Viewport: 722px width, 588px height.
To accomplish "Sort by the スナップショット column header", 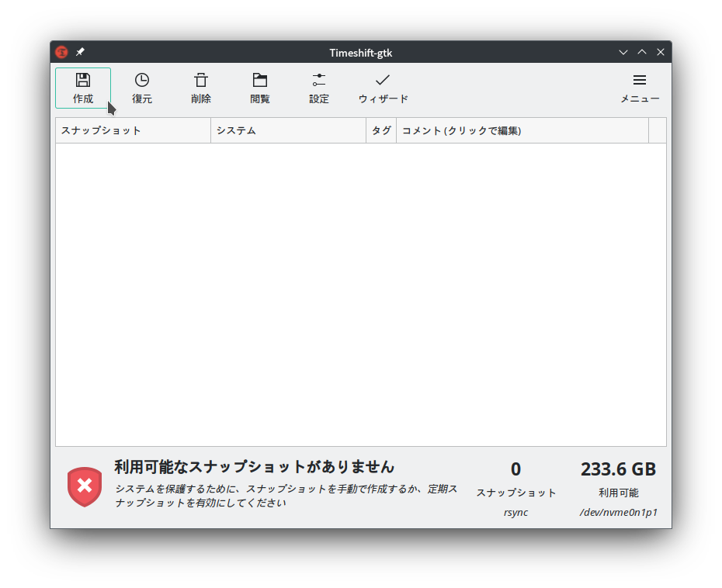I will click(133, 130).
